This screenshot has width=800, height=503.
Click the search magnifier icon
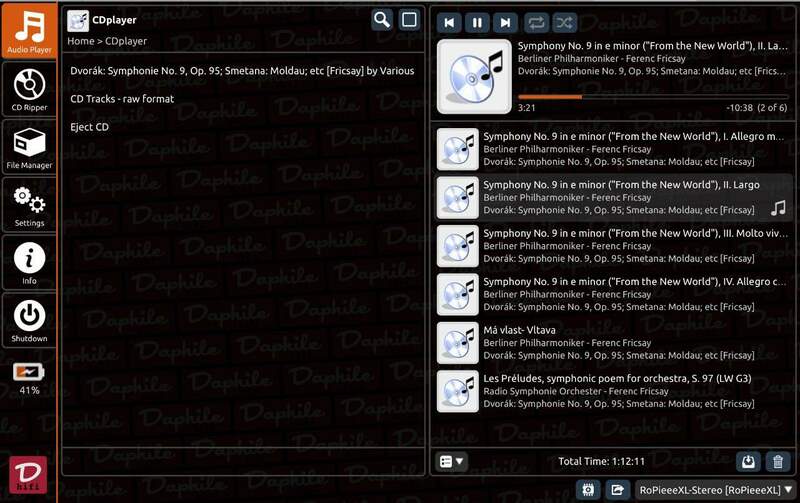pyautogui.click(x=382, y=20)
